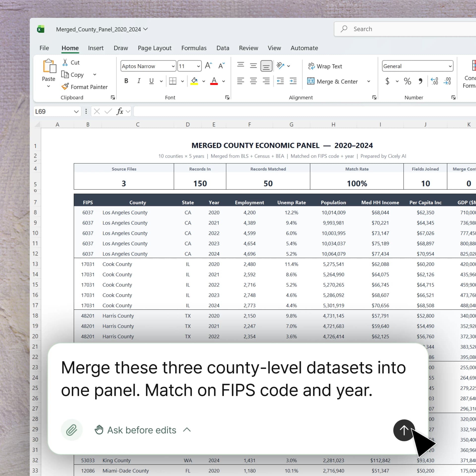
Task: Pick a font color from the swatch
Action: (214, 81)
